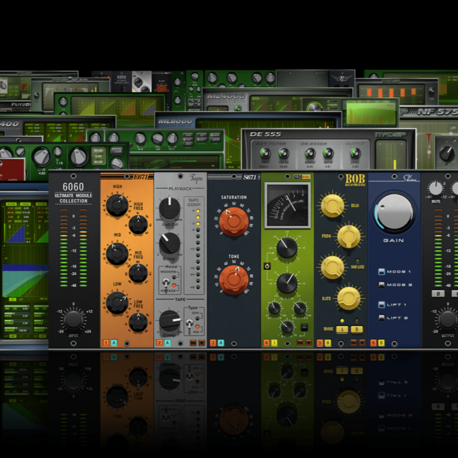Adjust the E671 MID gain knob
The width and height of the screenshot is (458, 458).
click(x=117, y=253)
